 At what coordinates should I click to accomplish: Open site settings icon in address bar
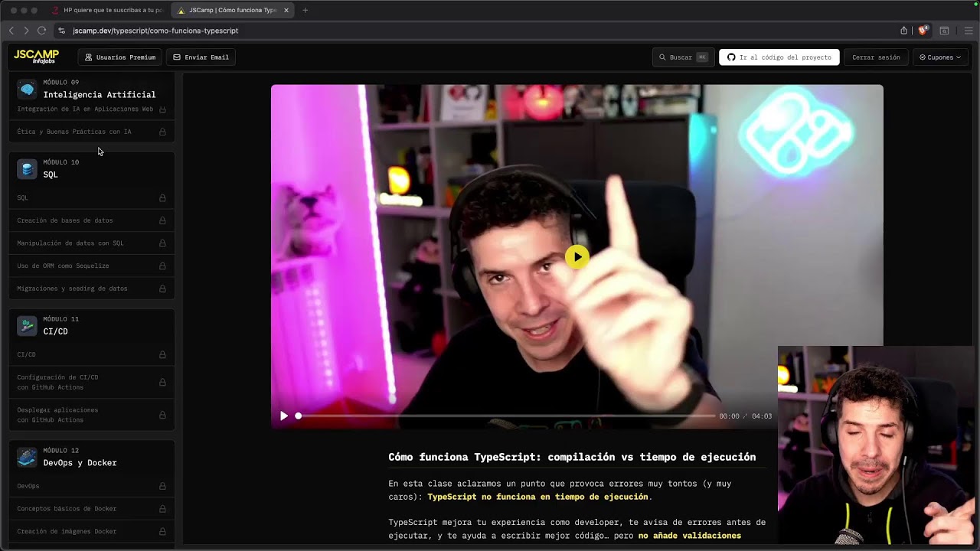pyautogui.click(x=62, y=31)
